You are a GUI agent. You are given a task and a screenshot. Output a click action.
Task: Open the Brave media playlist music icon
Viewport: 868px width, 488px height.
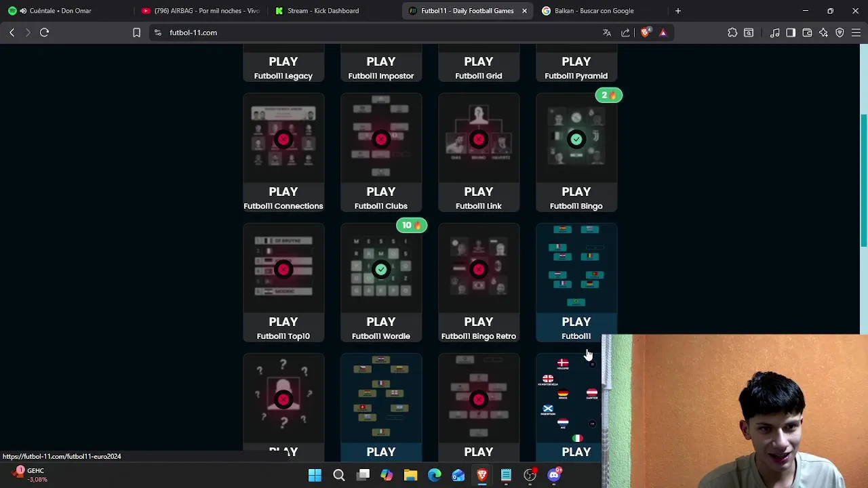[774, 33]
